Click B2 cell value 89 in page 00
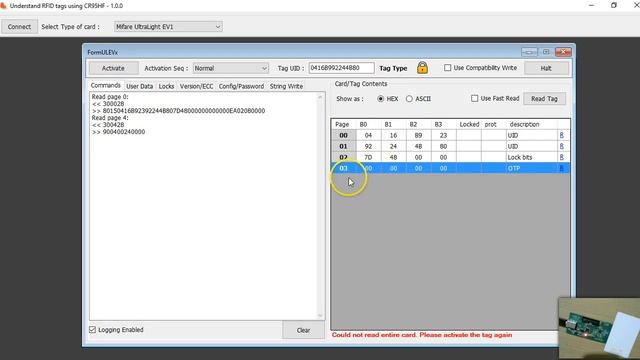Screen dimensions: 640x360 click(418, 135)
